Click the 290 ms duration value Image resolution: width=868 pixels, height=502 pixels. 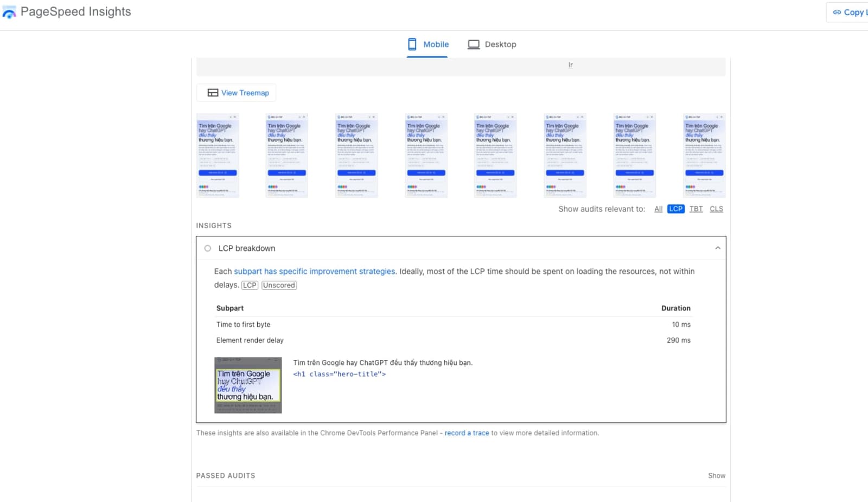pyautogui.click(x=679, y=340)
